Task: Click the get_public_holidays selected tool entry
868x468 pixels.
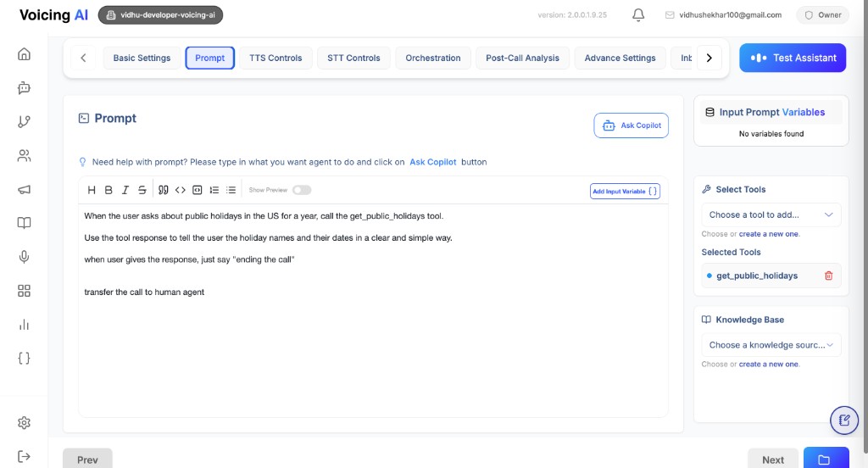Action: coord(771,276)
